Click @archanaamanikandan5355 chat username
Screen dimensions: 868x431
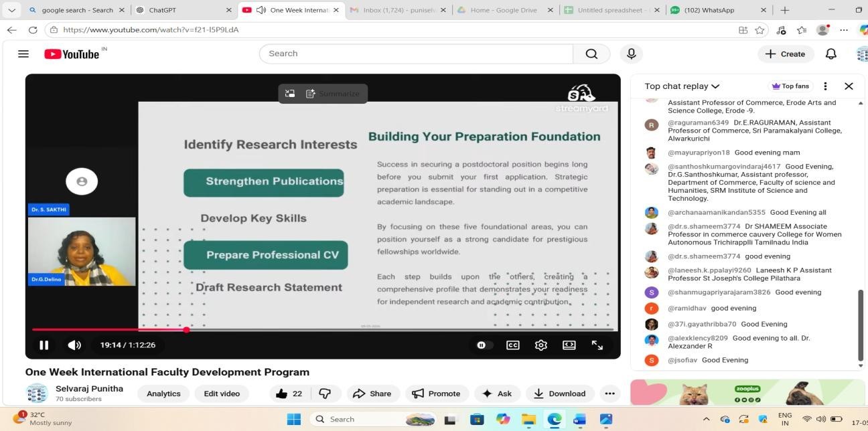click(716, 212)
